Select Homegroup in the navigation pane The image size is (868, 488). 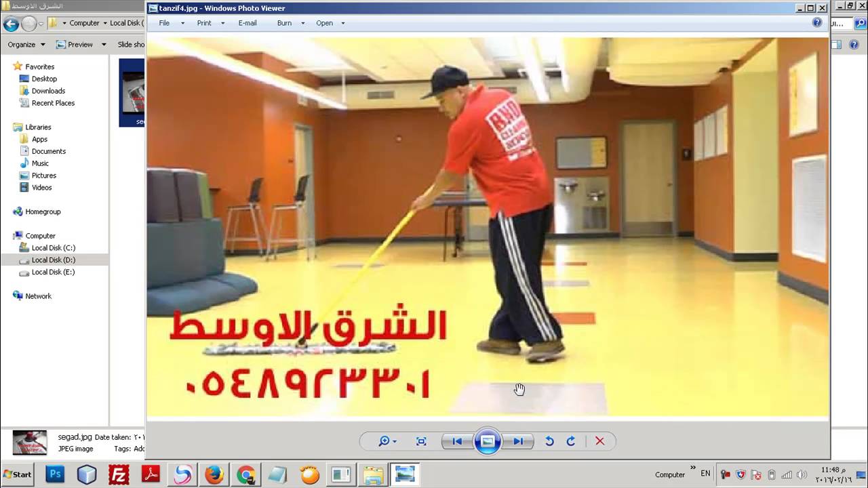pos(43,211)
